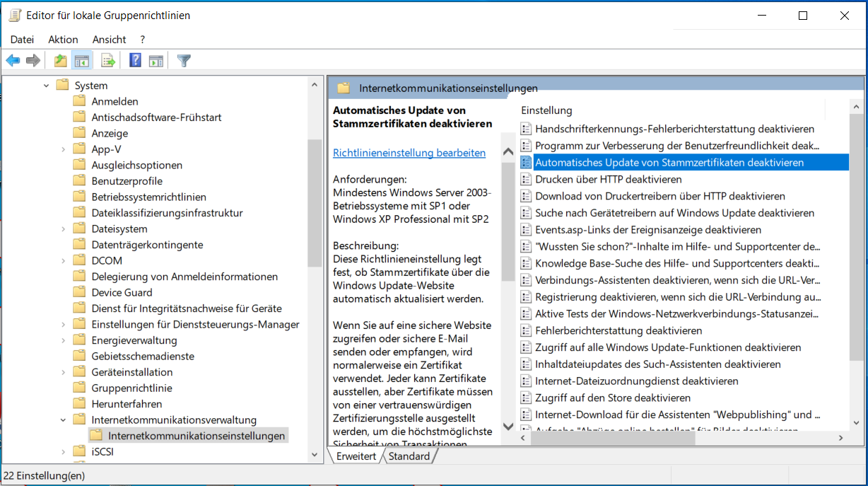
Task: Click the Up One Level folder icon
Action: tap(61, 61)
